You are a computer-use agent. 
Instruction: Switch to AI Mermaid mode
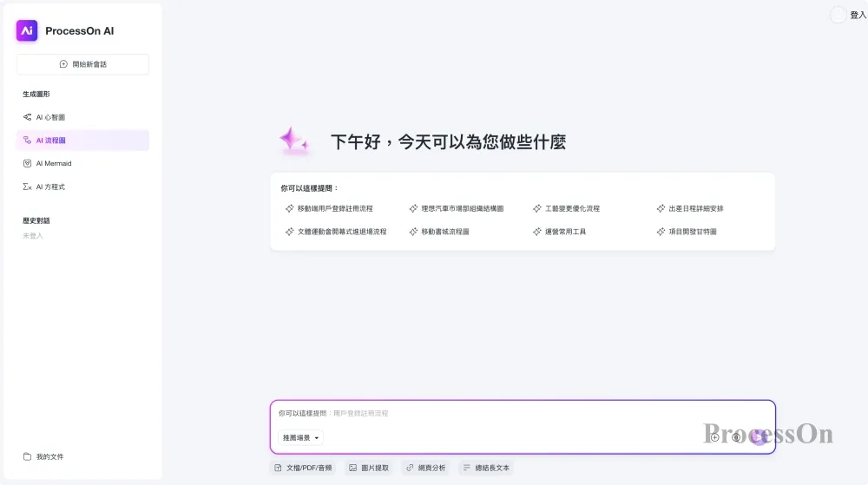[83, 164]
